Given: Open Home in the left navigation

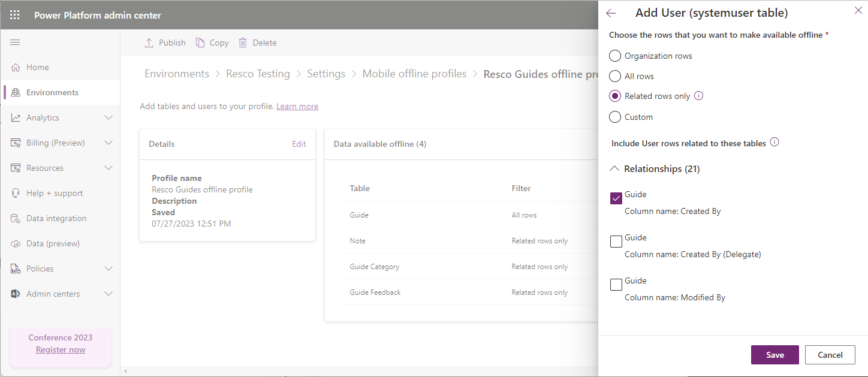Looking at the screenshot, I should click(x=37, y=67).
